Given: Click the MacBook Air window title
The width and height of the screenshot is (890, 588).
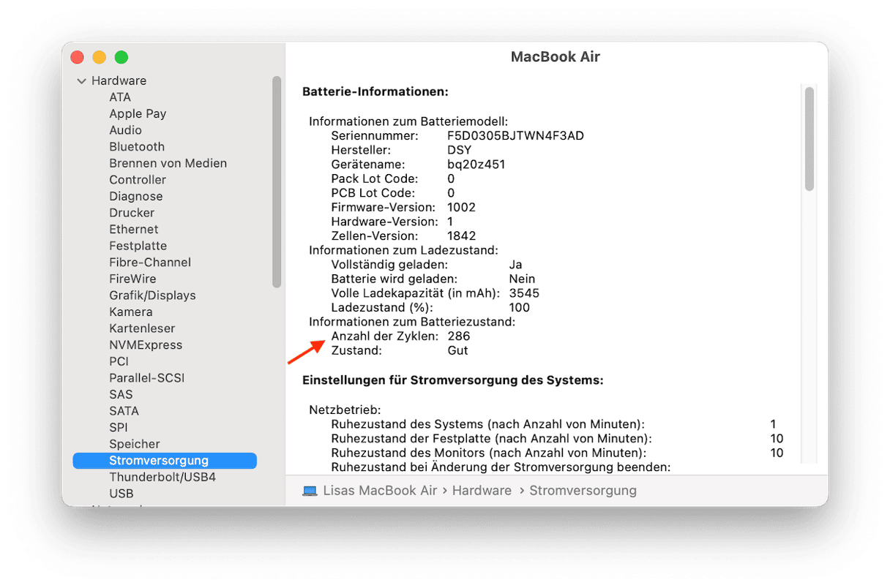Looking at the screenshot, I should coord(556,57).
